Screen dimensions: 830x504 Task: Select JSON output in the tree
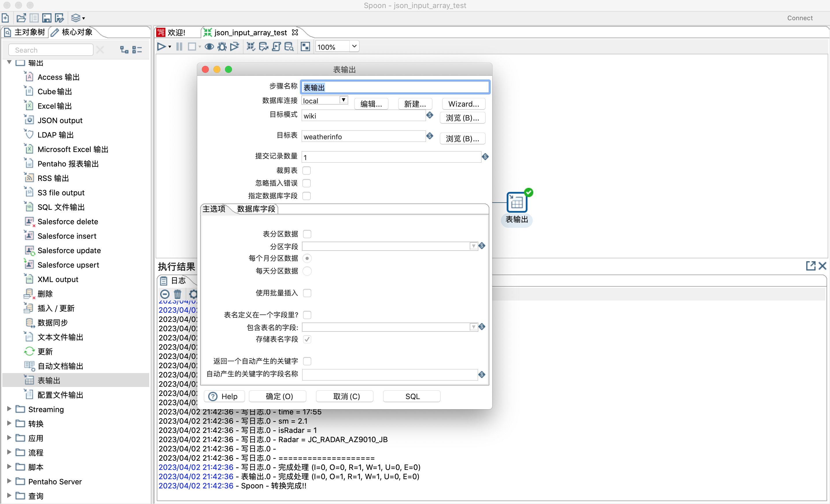click(60, 121)
